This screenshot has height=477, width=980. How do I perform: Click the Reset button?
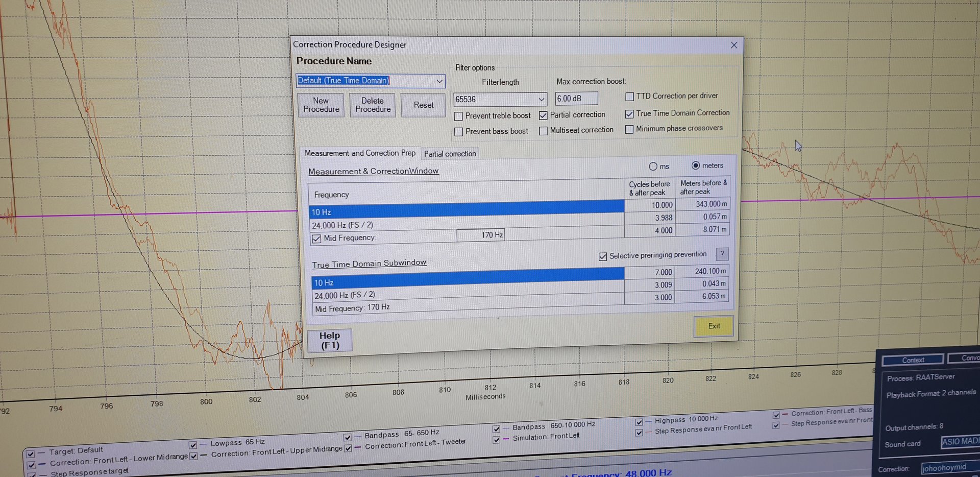(423, 105)
